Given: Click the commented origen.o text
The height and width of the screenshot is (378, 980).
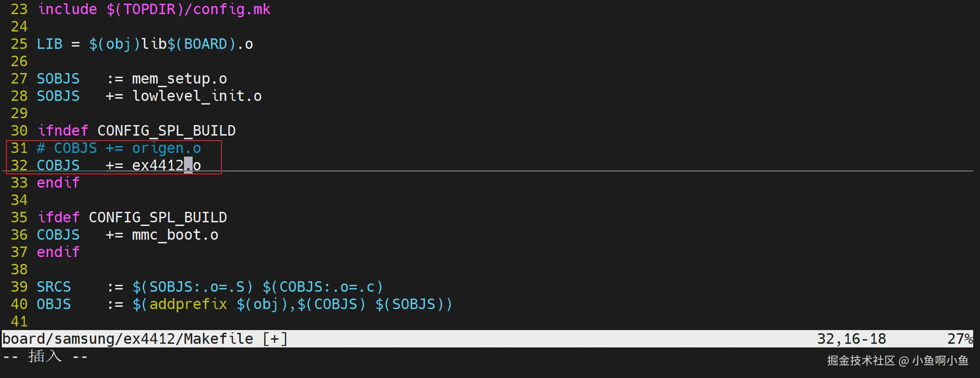Looking at the screenshot, I should (166, 148).
